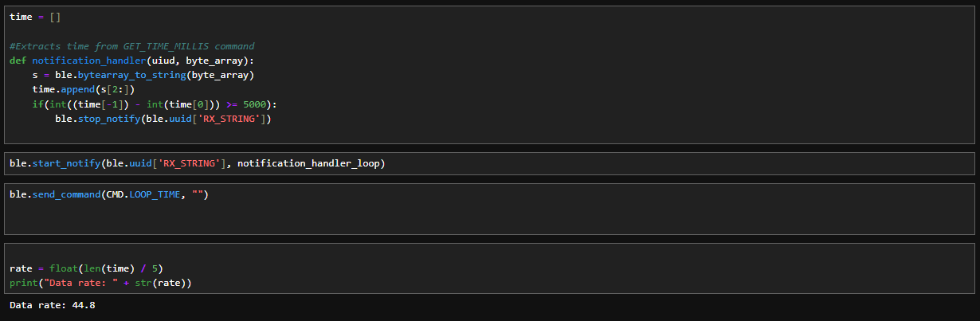The image size is (980, 321).
Task: Click the "time = []" line in first cell
Action: (34, 17)
